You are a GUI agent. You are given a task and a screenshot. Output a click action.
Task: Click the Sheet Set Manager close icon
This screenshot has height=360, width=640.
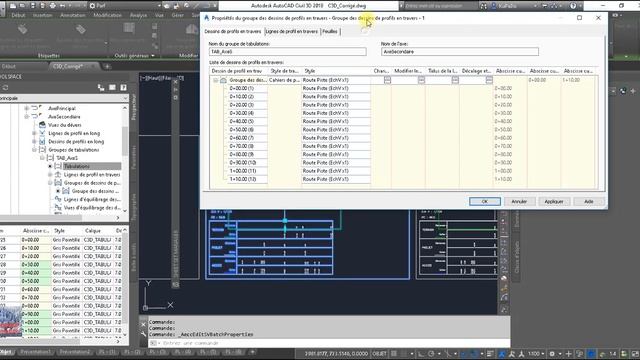click(176, 82)
